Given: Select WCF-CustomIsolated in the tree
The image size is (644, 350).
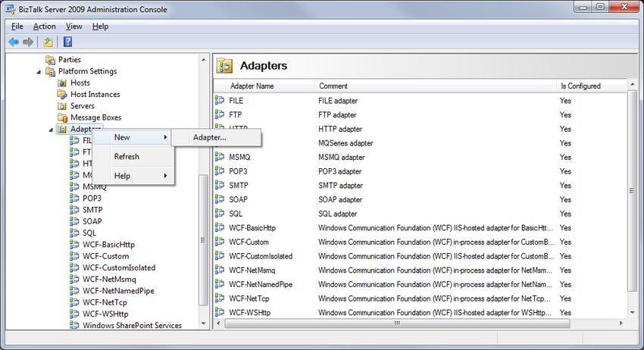Looking at the screenshot, I should pyautogui.click(x=119, y=268).
